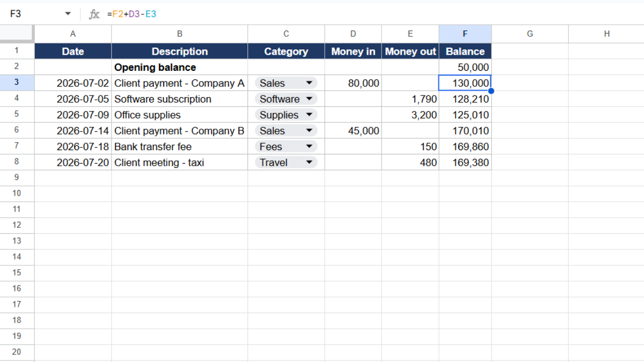Select the cell showing 169,380
The height and width of the screenshot is (362, 644).
click(465, 162)
